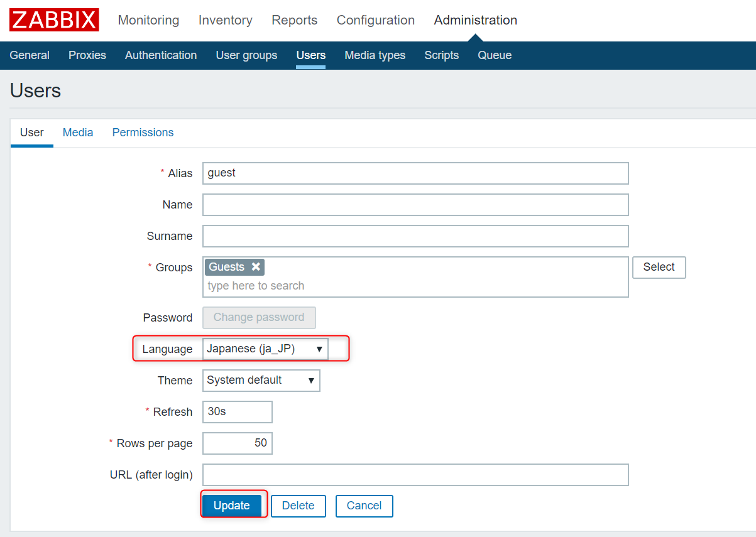Click the Rows per page field

click(x=238, y=443)
